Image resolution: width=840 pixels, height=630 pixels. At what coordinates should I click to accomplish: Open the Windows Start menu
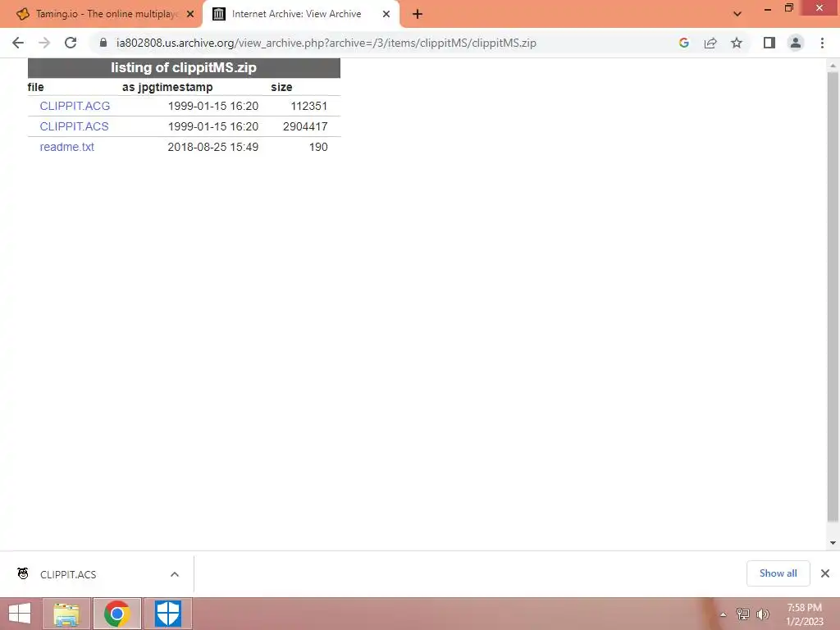coord(20,614)
